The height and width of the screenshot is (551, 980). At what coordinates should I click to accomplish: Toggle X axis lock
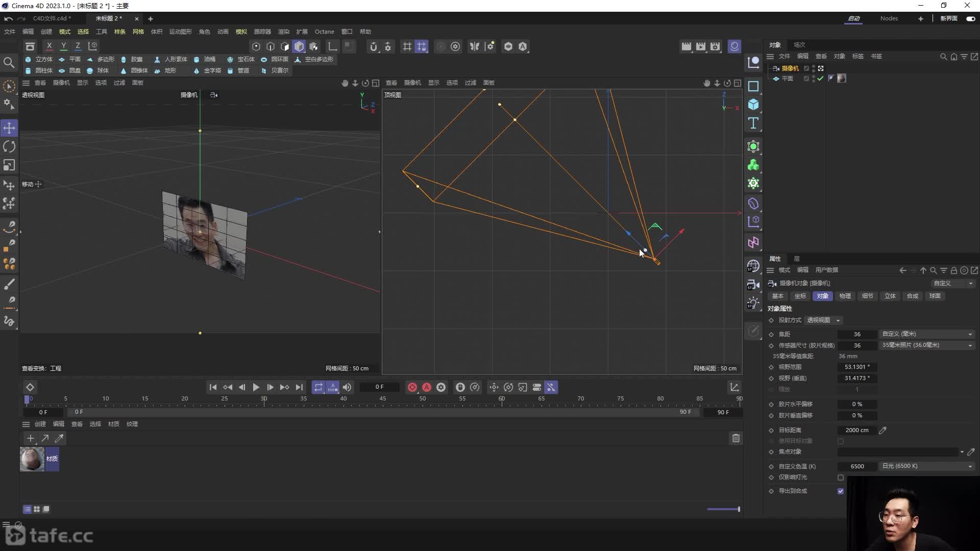pos(49,46)
